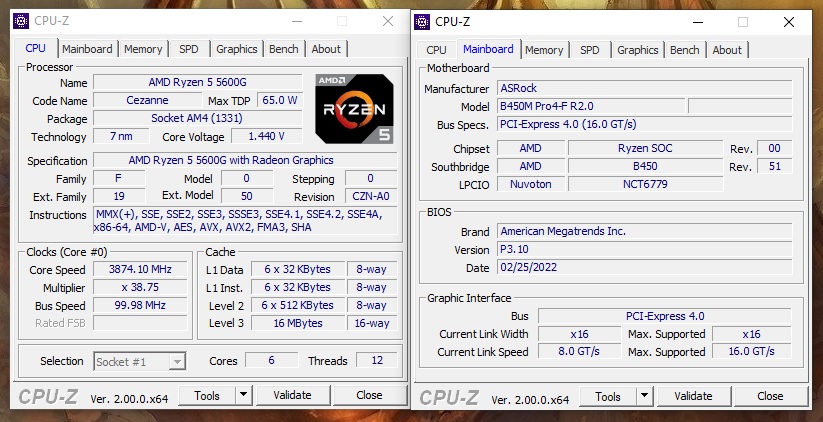The height and width of the screenshot is (422, 823).
Task: Open Tools dropdown arrow in right window
Action: pyautogui.click(x=645, y=396)
